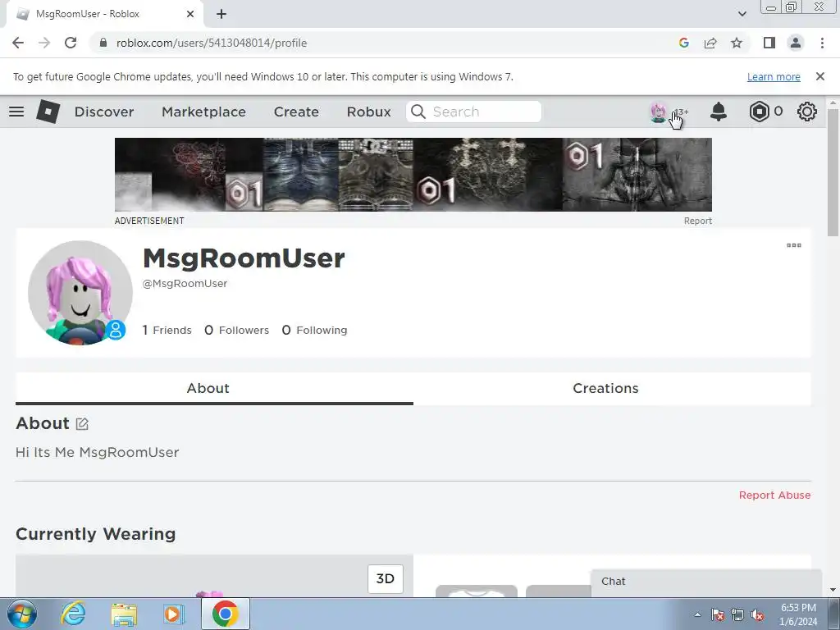This screenshot has height=630, width=840.
Task: Open the notifications bell
Action: pos(719,112)
